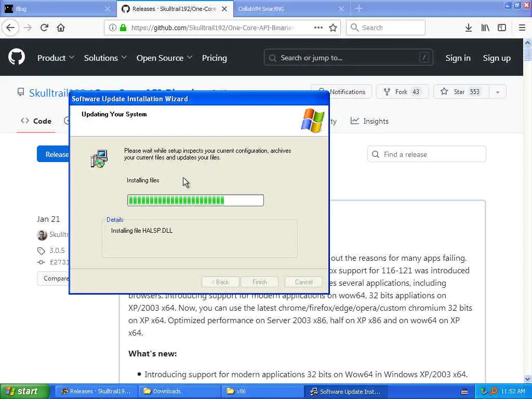Viewport: 532px width, 399px height.
Task: Click the Find a release search field
Action: [x=427, y=154]
